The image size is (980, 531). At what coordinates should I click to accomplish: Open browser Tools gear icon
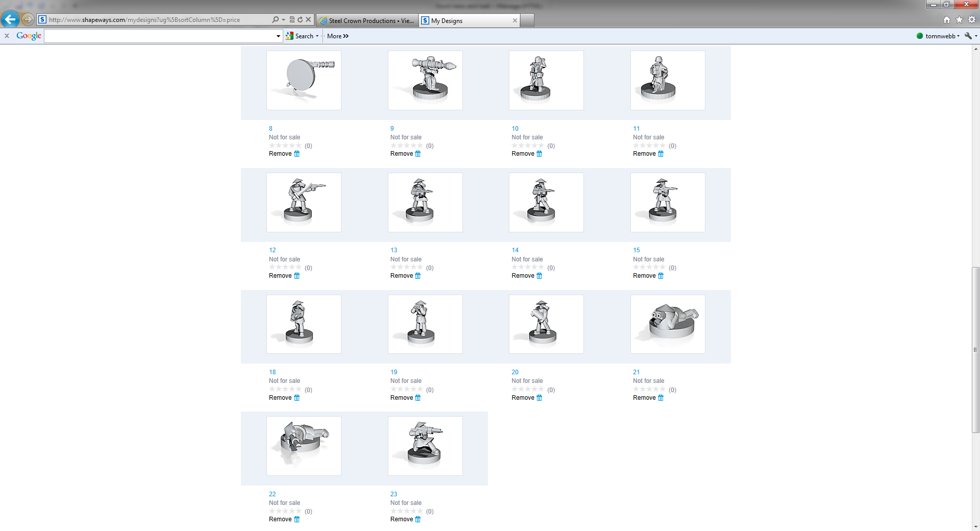972,20
